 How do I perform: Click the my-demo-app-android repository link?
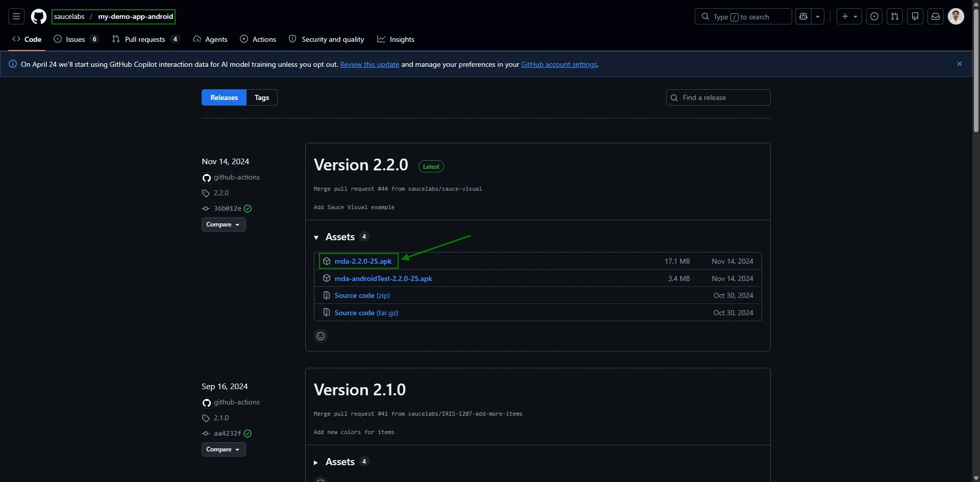(x=136, y=16)
